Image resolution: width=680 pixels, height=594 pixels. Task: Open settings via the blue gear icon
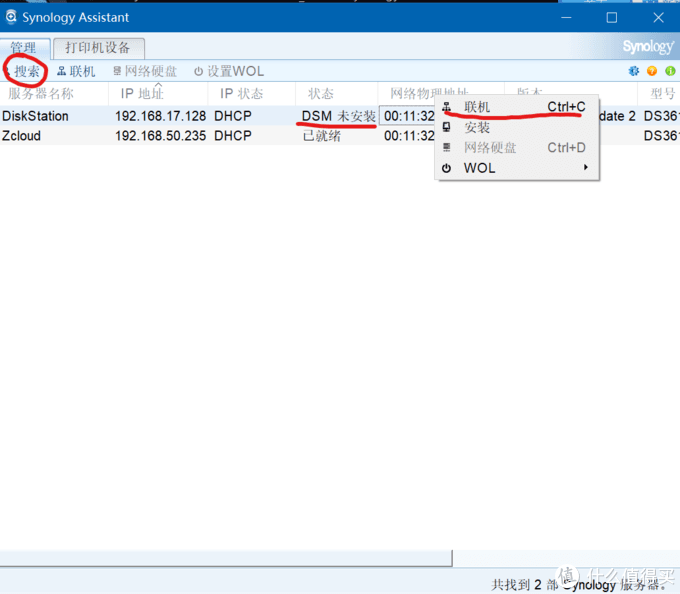pos(634,71)
